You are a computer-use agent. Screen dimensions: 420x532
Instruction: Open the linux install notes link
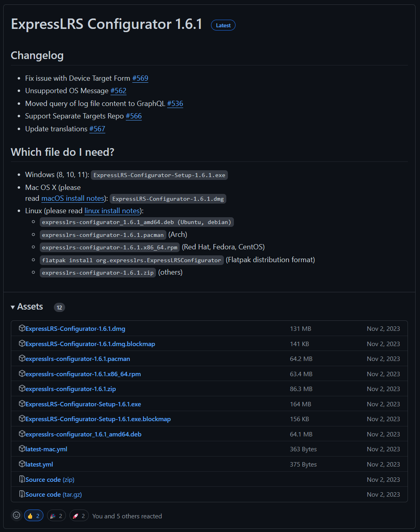point(112,211)
